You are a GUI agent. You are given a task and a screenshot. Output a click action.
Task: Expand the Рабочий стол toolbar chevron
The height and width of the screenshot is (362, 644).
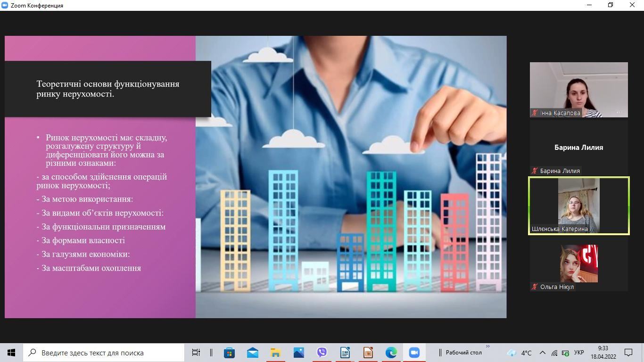point(488,346)
